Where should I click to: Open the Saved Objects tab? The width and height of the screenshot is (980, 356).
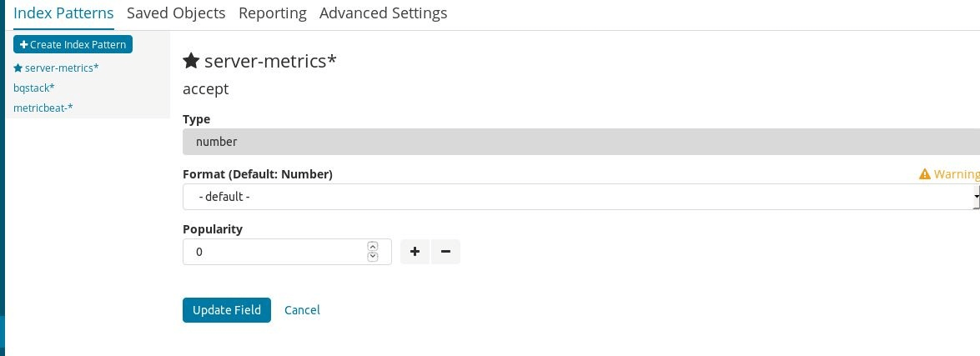tap(176, 13)
